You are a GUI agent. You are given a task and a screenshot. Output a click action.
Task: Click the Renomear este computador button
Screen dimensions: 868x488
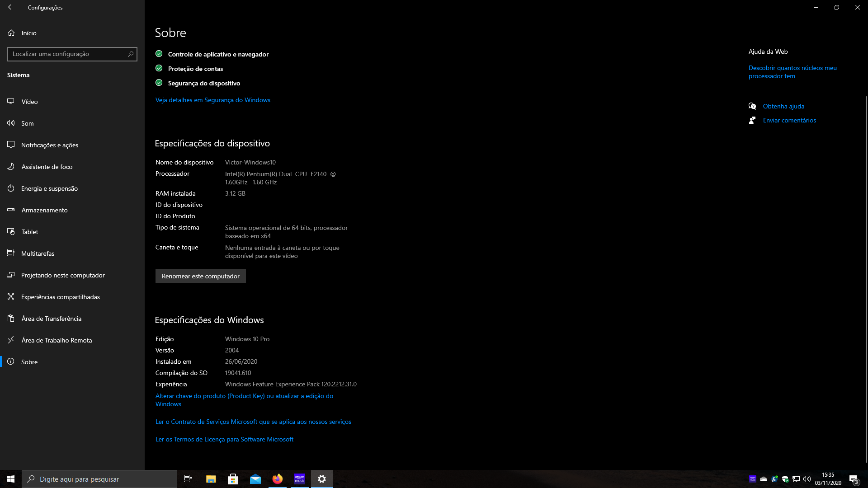(201, 276)
